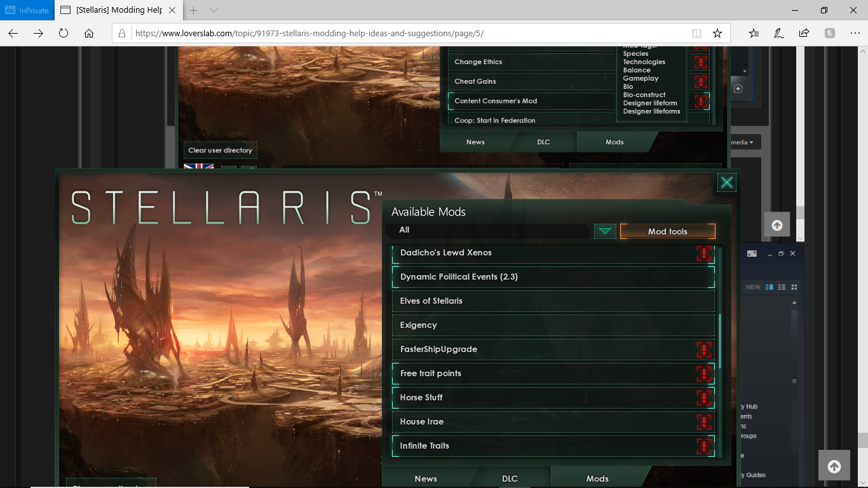The image size is (868, 488).
Task: Toggle the Free trait points mod
Action: pyautogui.click(x=553, y=374)
